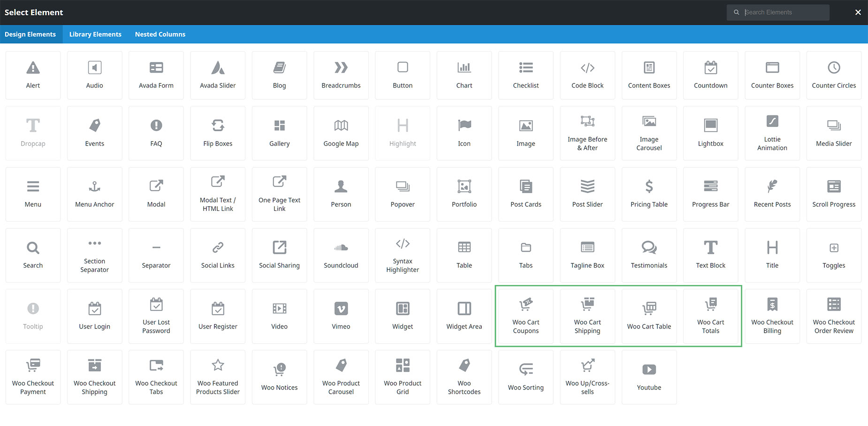Add the Woo Cart Coupons element
This screenshot has height=426, width=868.
click(526, 316)
